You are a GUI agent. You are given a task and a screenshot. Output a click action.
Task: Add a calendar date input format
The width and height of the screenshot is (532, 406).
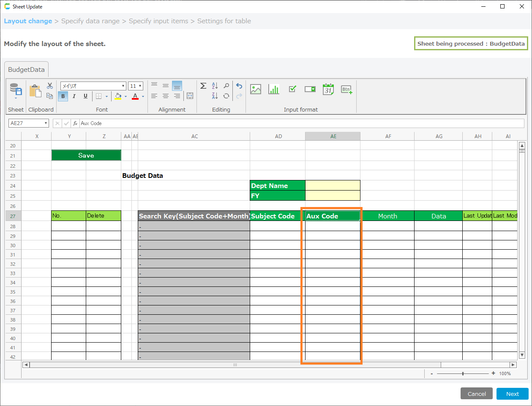328,89
